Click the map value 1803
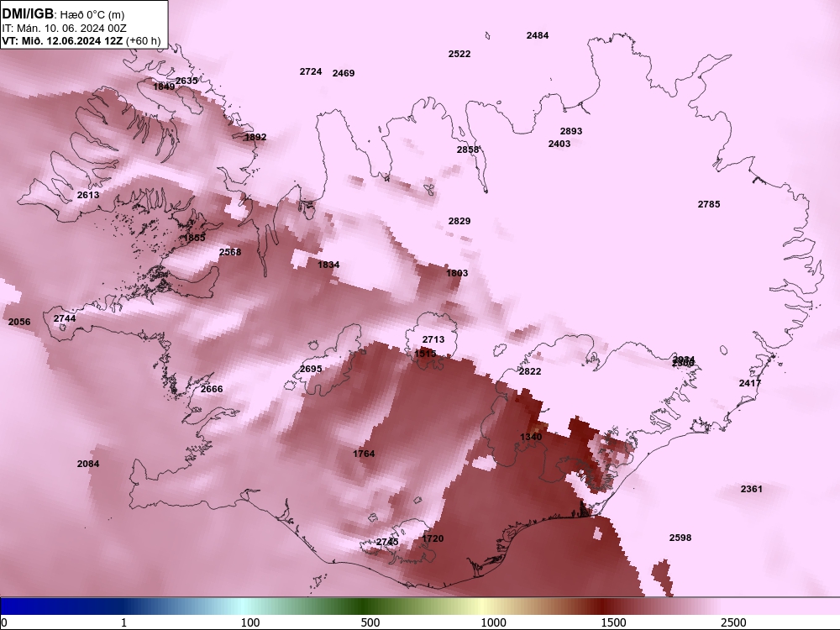840x630 pixels. 457,273
